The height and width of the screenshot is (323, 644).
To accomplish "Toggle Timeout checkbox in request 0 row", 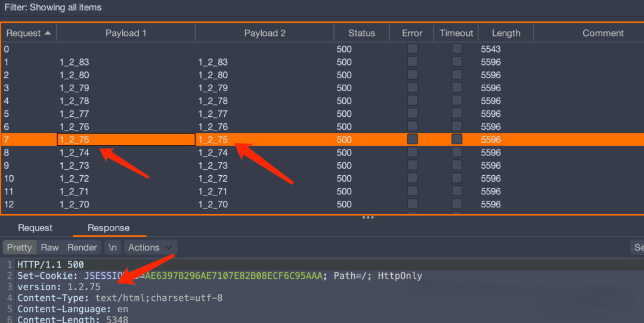I will (x=457, y=48).
